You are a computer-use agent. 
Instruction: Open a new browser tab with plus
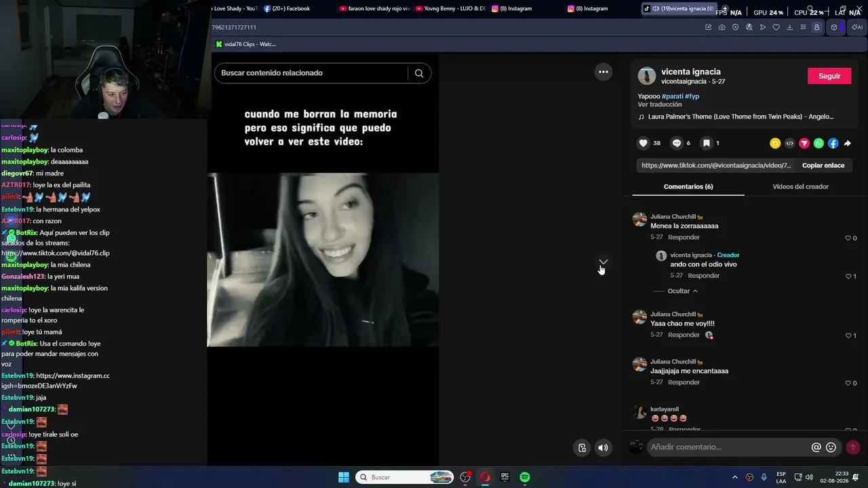coord(725,9)
